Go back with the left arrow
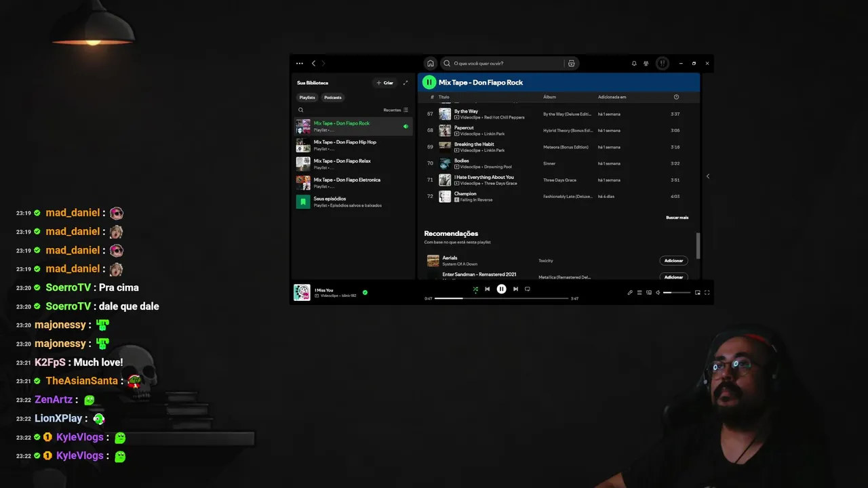 [313, 63]
